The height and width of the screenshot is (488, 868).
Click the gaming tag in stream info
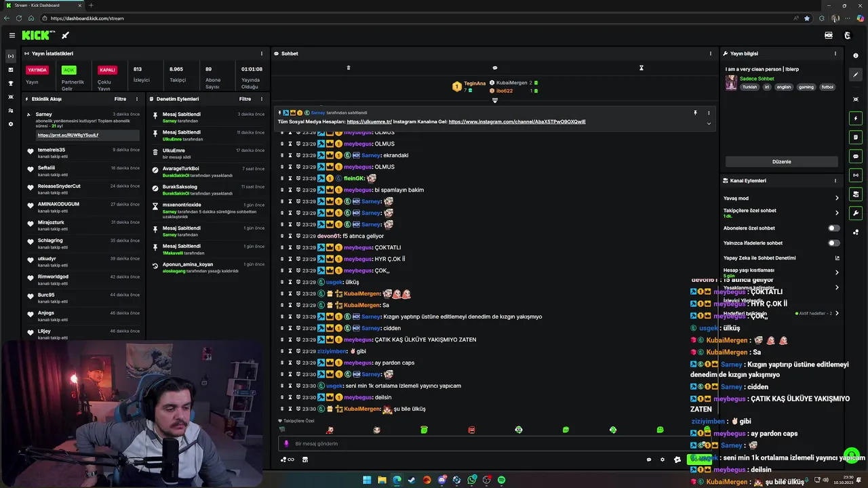pyautogui.click(x=806, y=87)
